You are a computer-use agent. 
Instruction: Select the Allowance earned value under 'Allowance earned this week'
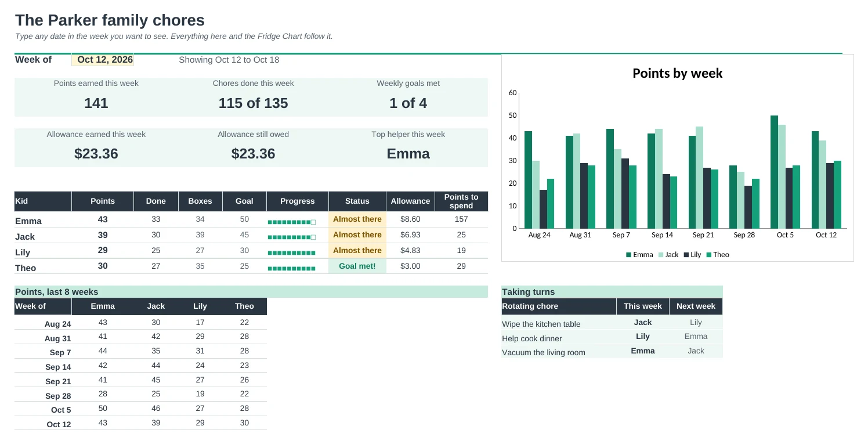click(x=96, y=154)
